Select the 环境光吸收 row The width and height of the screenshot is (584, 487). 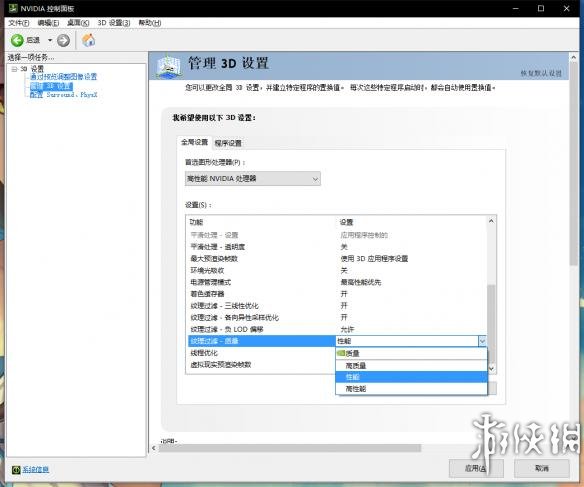[337, 270]
